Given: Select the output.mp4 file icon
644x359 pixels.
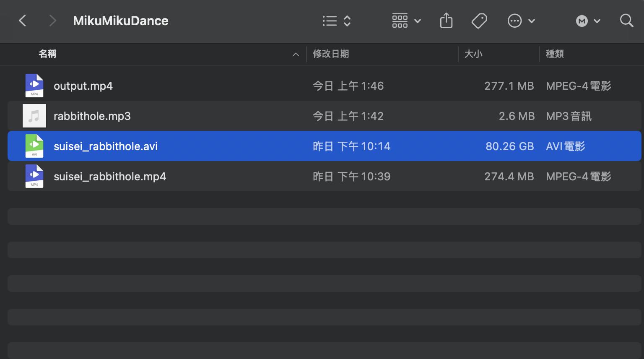Looking at the screenshot, I should [34, 86].
